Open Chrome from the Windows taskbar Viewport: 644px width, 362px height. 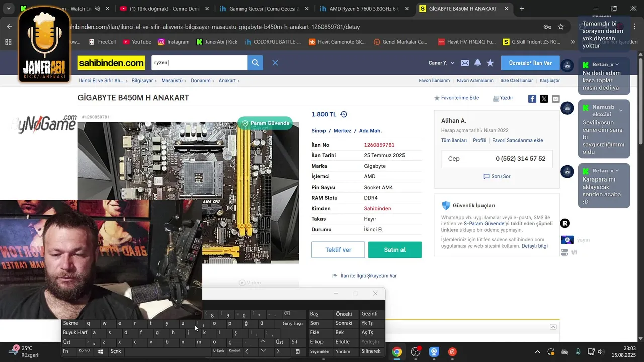[397, 352]
